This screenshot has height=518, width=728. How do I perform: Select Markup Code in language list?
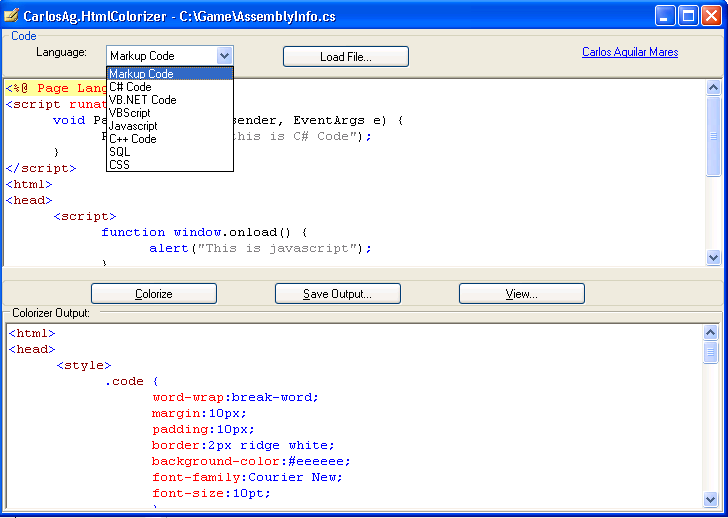coord(170,74)
